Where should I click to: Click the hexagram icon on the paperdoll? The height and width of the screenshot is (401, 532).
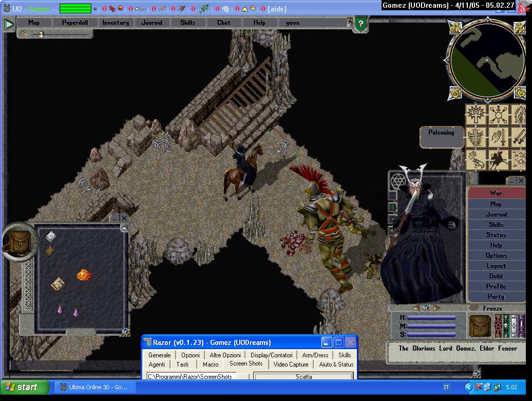[397, 181]
